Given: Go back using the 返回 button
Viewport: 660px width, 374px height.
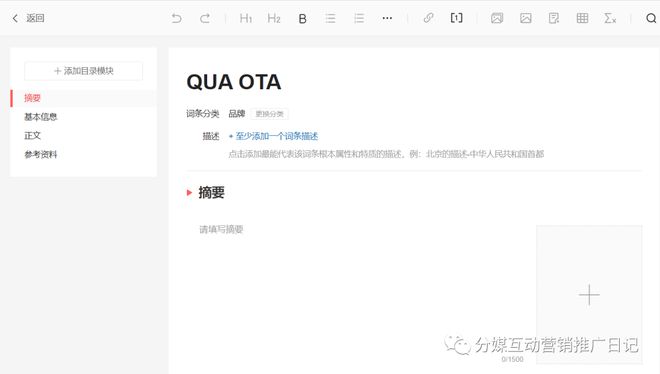Looking at the screenshot, I should (x=28, y=18).
